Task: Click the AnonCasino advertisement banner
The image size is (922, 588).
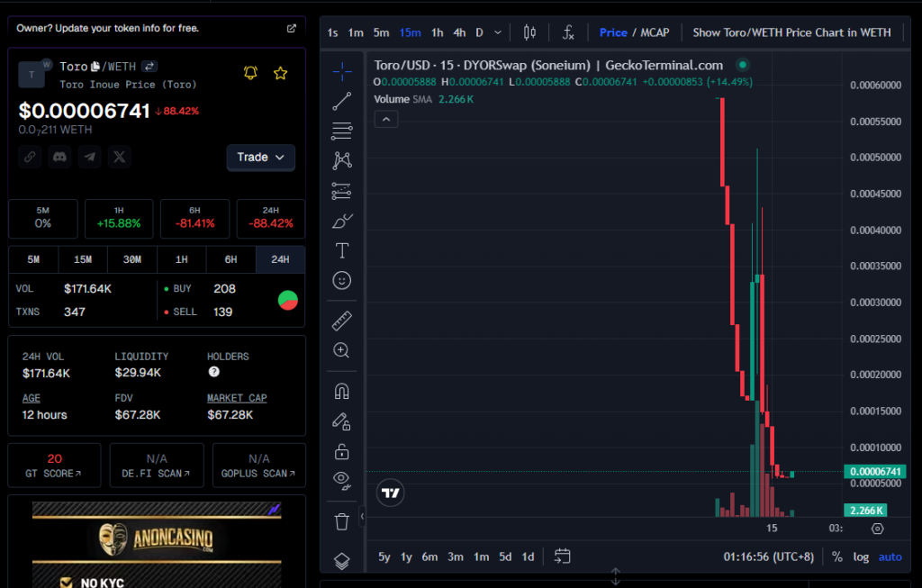Action: pos(157,545)
